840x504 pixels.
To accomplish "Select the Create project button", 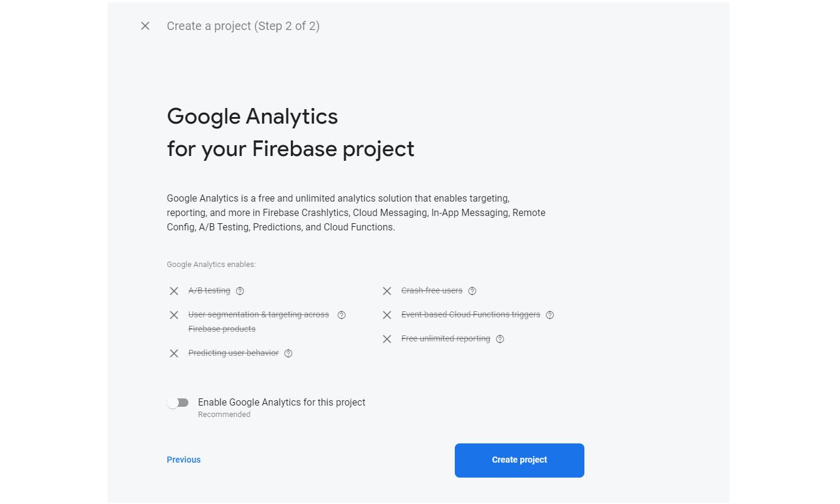I will pyautogui.click(x=518, y=460).
